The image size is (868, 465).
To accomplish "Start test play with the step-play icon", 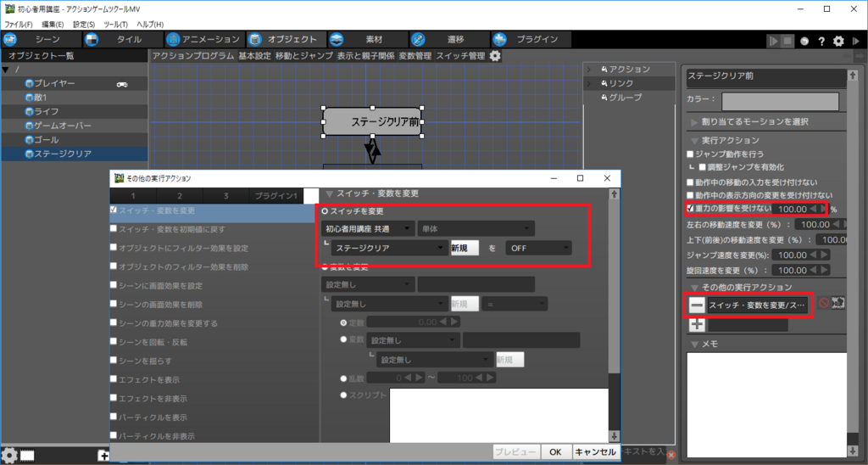I will [x=773, y=41].
